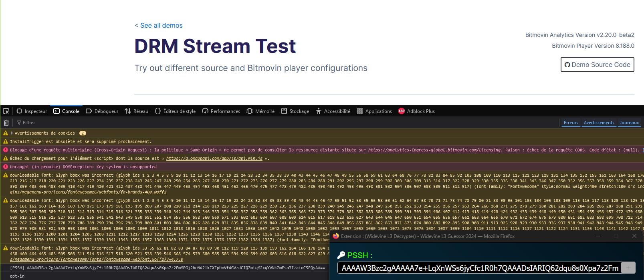Image resolution: width=644 pixels, height=280 pixels.
Task: Click the cookie warnings triangle icon
Action: [6, 133]
